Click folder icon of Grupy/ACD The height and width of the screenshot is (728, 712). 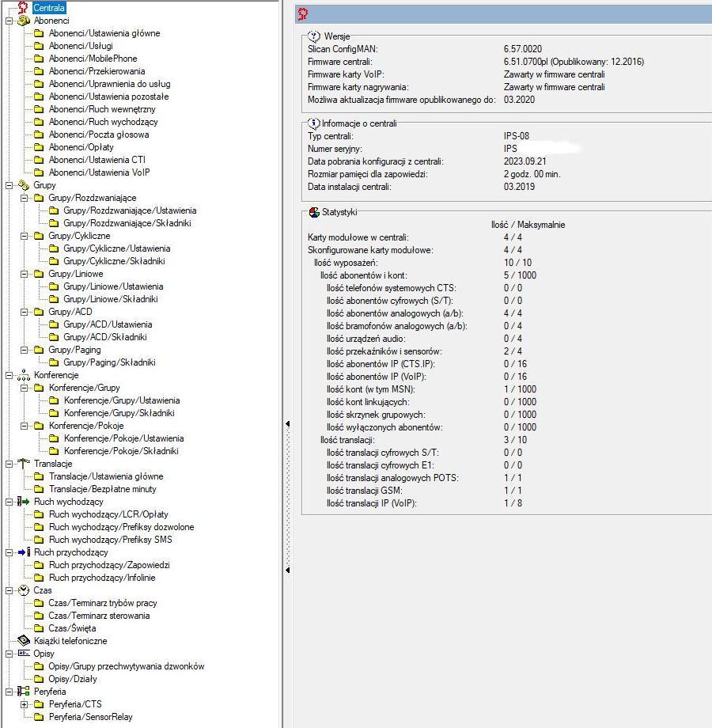click(39, 312)
